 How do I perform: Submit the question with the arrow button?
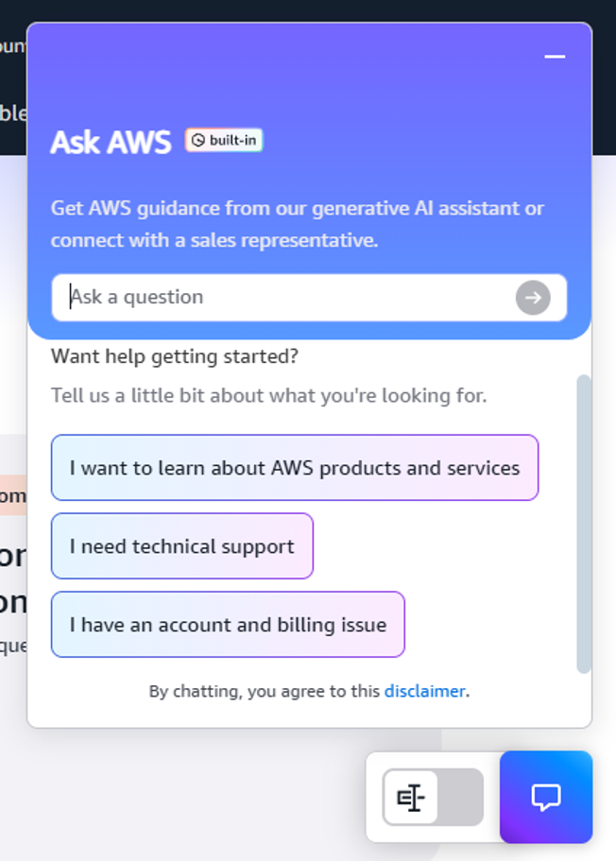tap(533, 298)
